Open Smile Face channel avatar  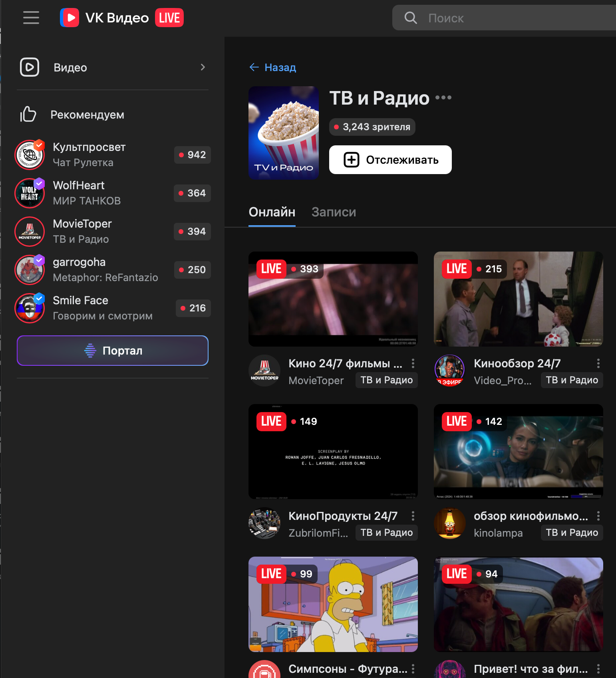30,308
